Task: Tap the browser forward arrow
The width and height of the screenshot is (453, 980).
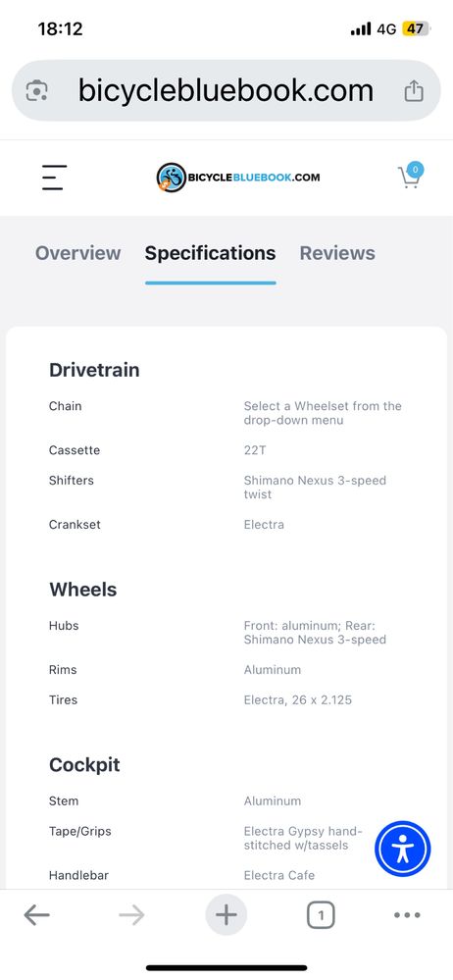Action: pyautogui.click(x=131, y=915)
